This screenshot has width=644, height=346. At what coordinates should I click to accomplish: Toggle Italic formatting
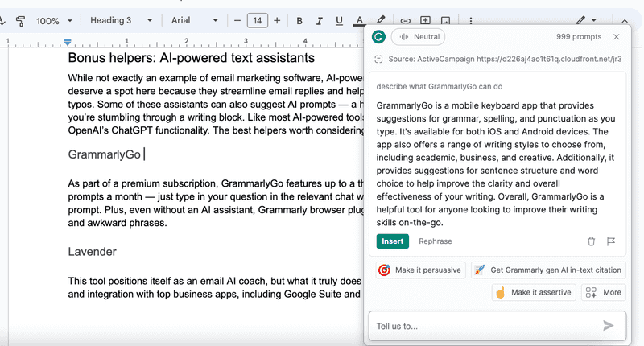(x=319, y=21)
